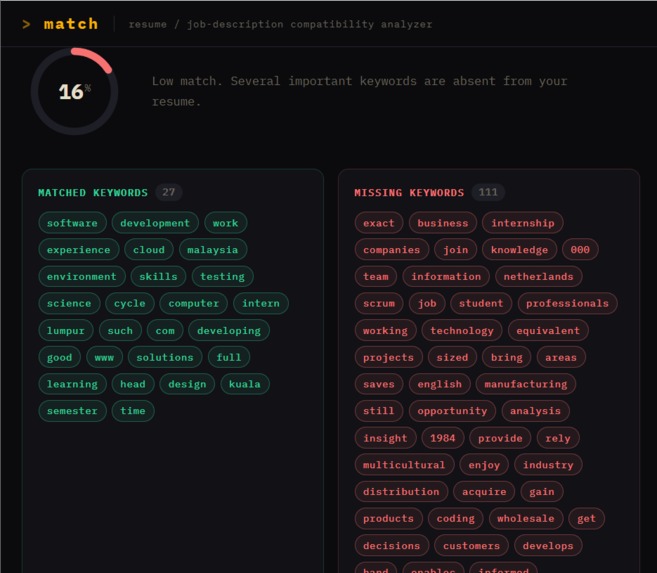This screenshot has height=573, width=657.
Task: Click the 'acquire' missing keyword chip
Action: [x=484, y=492]
